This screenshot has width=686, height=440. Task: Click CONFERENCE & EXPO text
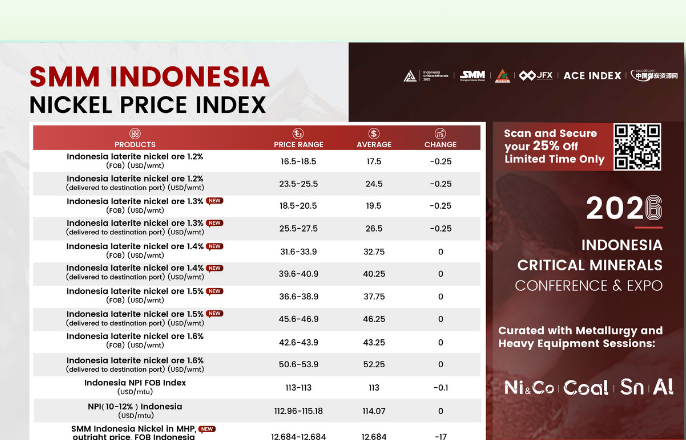589,286
